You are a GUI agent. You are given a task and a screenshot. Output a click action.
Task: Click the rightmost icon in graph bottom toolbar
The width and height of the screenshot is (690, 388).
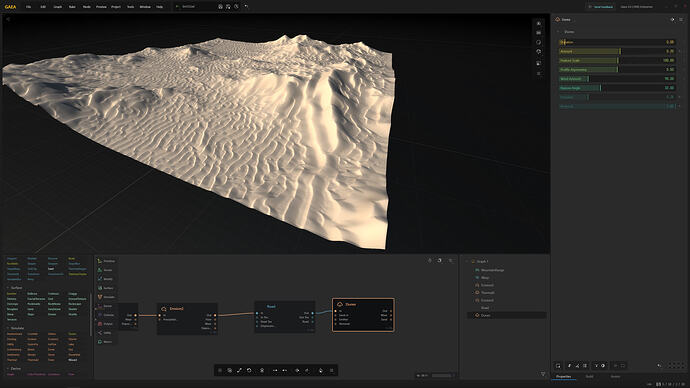coord(332,370)
